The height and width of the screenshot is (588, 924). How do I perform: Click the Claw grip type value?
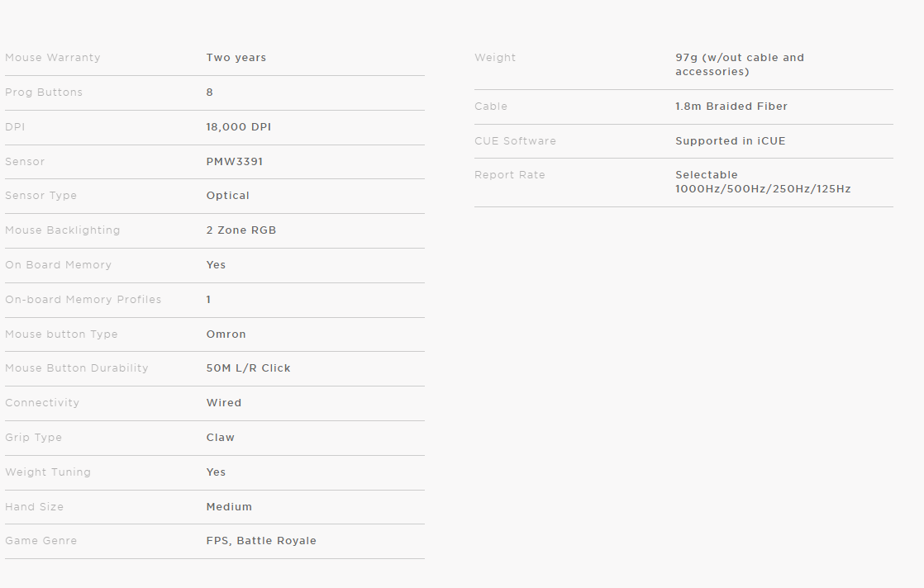(221, 438)
